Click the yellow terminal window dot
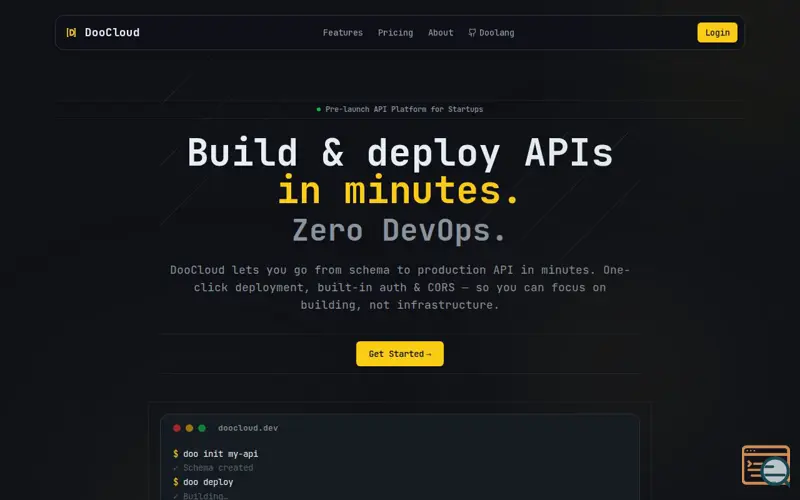This screenshot has width=800, height=500. (x=189, y=428)
